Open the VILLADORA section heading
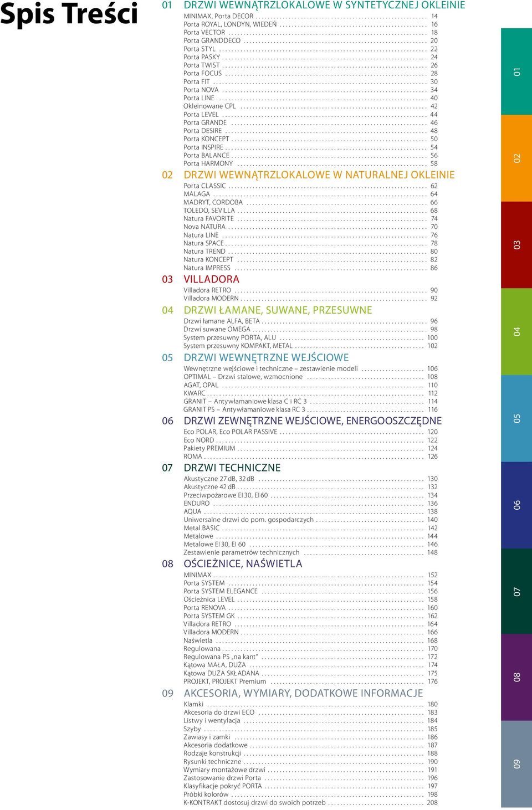Image resolution: width=532 pixels, height=810 pixels. [211, 279]
